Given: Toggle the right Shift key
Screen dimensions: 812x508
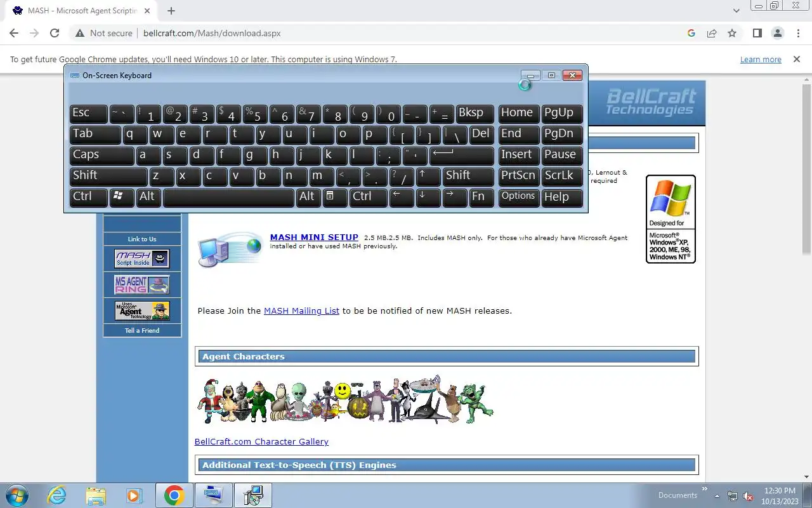Looking at the screenshot, I should pyautogui.click(x=468, y=177).
